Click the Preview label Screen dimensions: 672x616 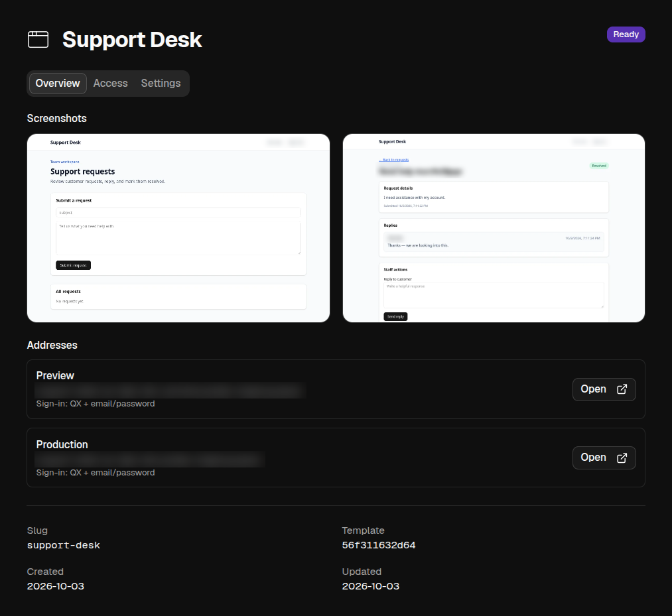coord(55,375)
